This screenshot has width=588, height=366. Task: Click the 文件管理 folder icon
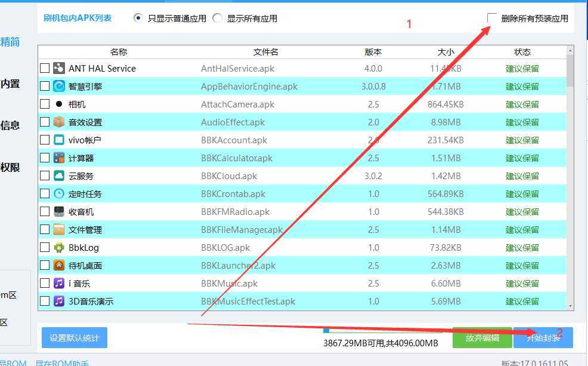59,229
